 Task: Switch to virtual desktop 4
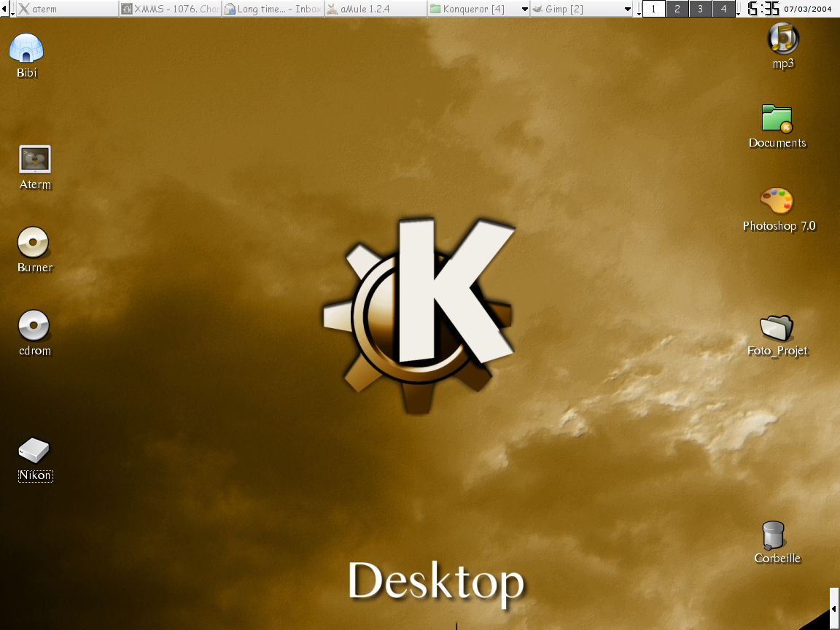tap(724, 9)
